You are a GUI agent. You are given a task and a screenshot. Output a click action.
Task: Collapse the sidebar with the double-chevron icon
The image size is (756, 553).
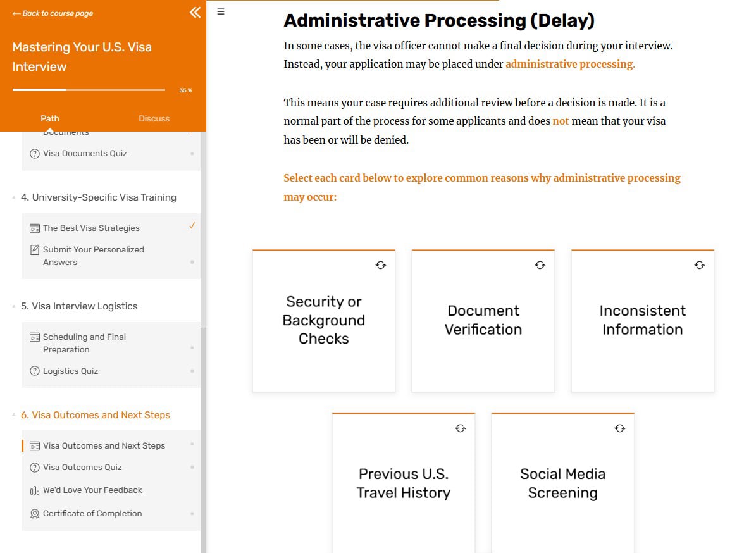coord(195,12)
